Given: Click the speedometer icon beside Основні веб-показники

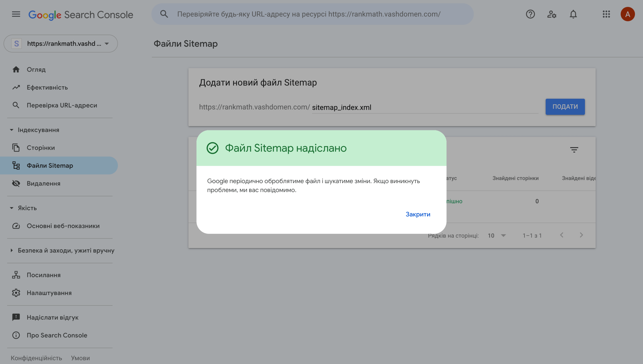Looking at the screenshot, I should pos(16,226).
